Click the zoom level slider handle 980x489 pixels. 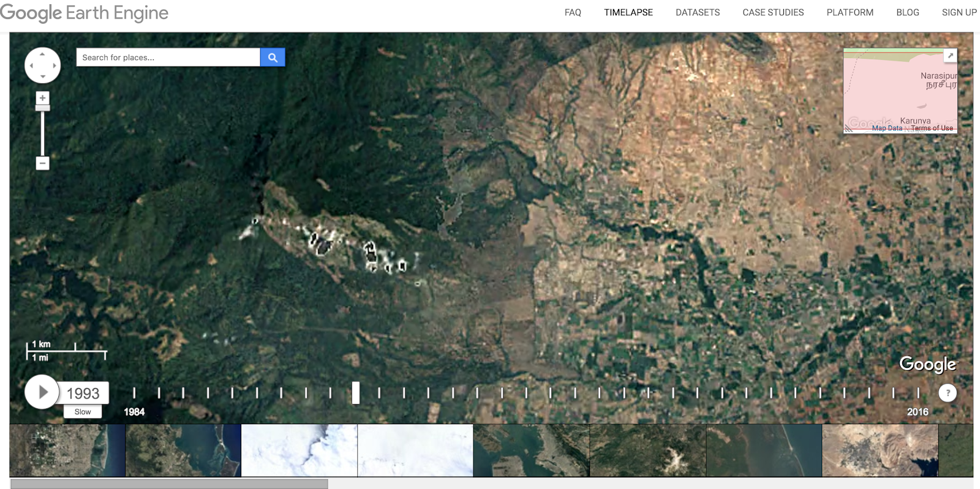tap(42, 108)
